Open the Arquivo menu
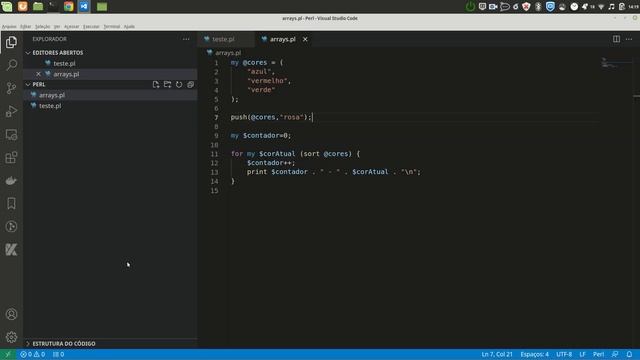 coord(9,27)
